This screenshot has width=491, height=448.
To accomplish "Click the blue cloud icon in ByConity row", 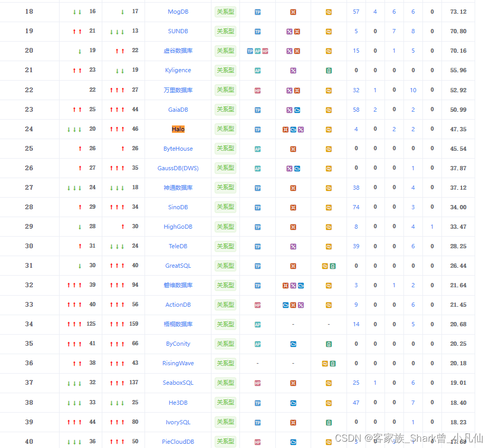I will (x=293, y=344).
